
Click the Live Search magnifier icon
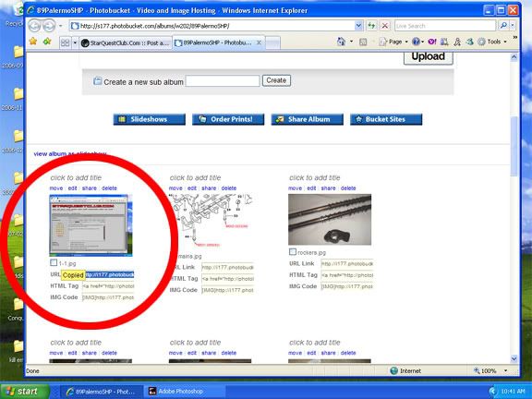(504, 26)
